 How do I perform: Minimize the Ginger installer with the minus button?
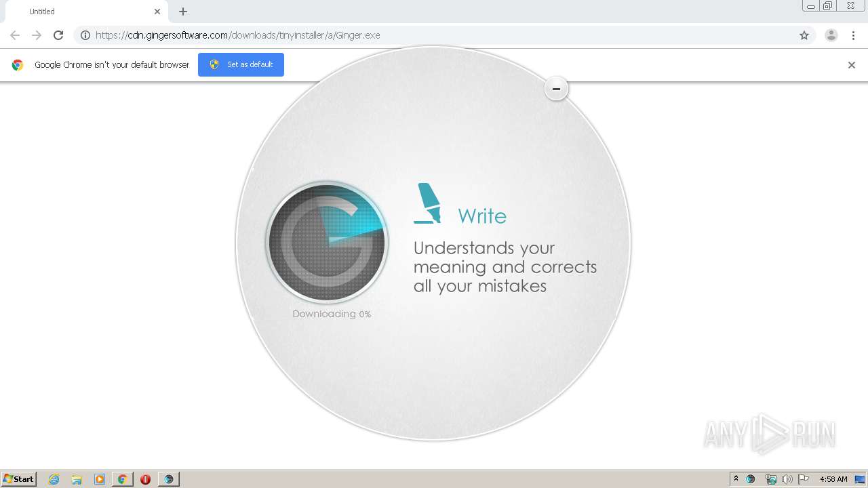click(556, 89)
